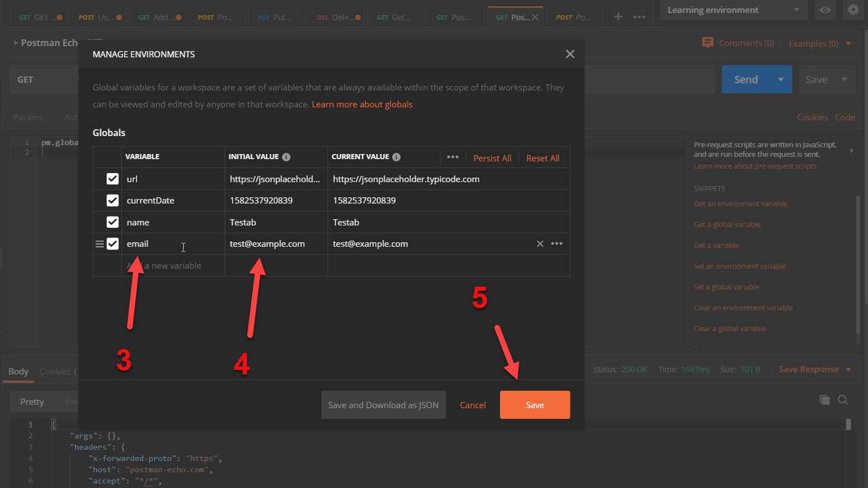Open the Learning environment dropdown
868x488 pixels.
click(x=733, y=10)
